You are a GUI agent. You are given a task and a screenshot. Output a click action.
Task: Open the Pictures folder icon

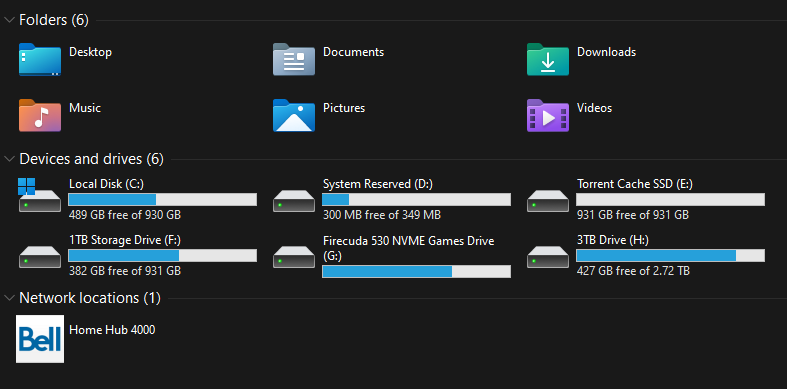coord(294,115)
